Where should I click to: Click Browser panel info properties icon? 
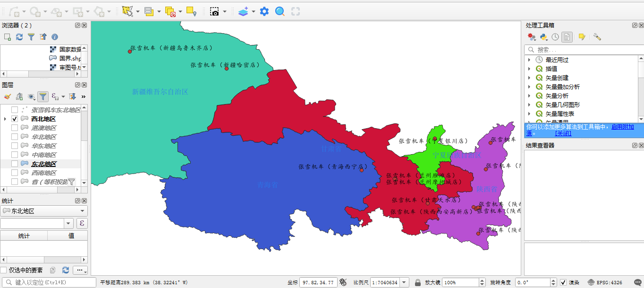pos(55,36)
